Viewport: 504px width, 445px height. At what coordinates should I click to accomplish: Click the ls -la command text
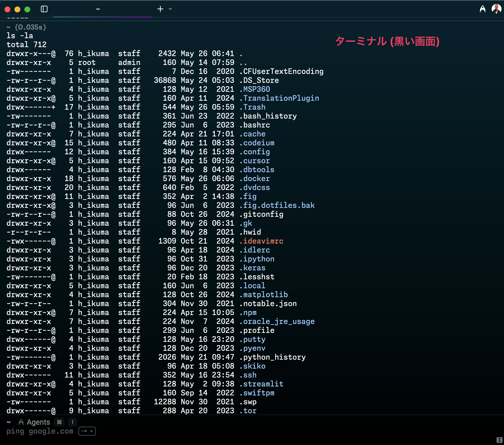point(20,36)
